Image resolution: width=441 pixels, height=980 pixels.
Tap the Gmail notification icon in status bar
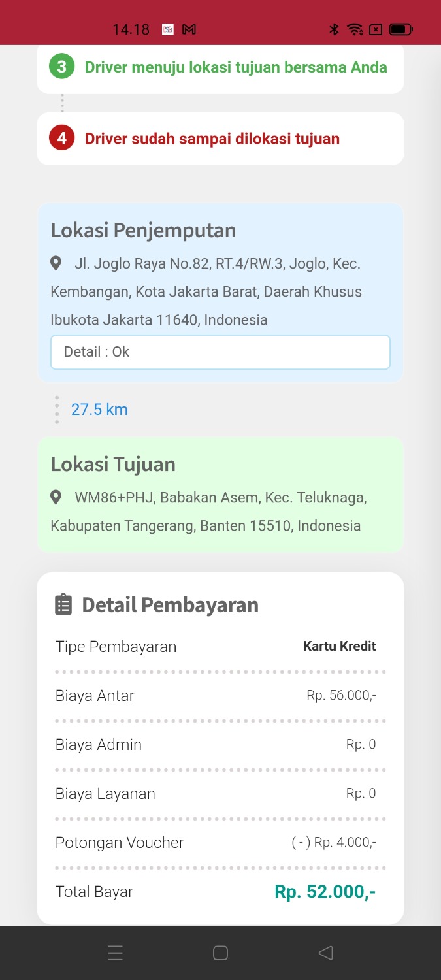click(x=189, y=29)
